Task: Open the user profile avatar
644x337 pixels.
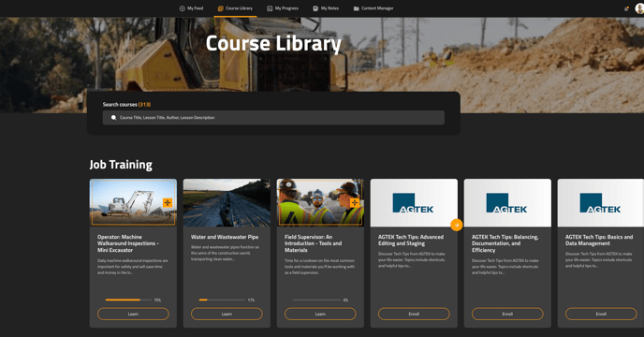Action: tap(639, 8)
